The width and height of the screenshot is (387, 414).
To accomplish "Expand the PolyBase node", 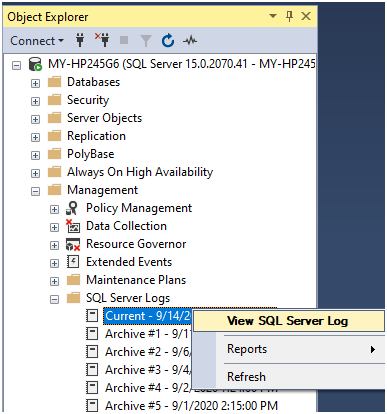I will [35, 155].
